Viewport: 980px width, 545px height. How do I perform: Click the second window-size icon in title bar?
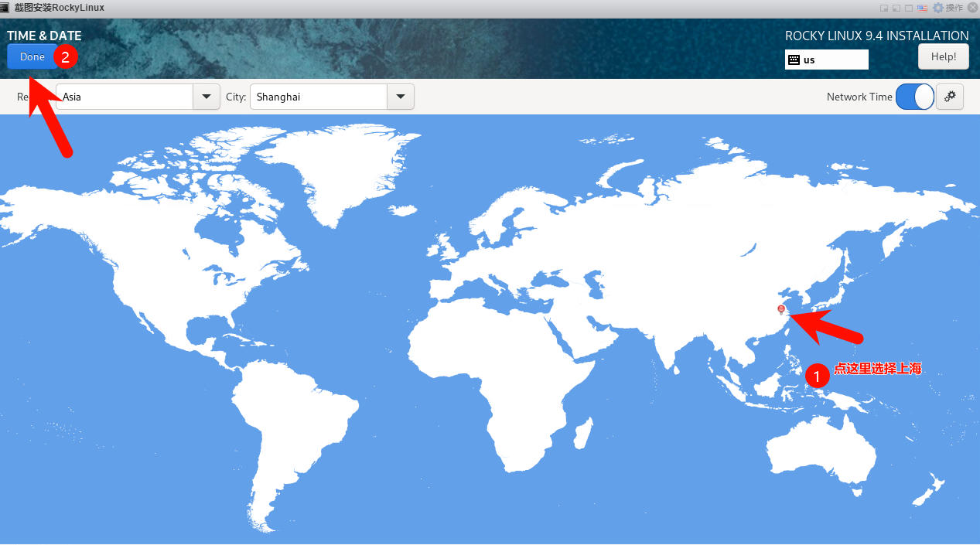[x=896, y=9]
